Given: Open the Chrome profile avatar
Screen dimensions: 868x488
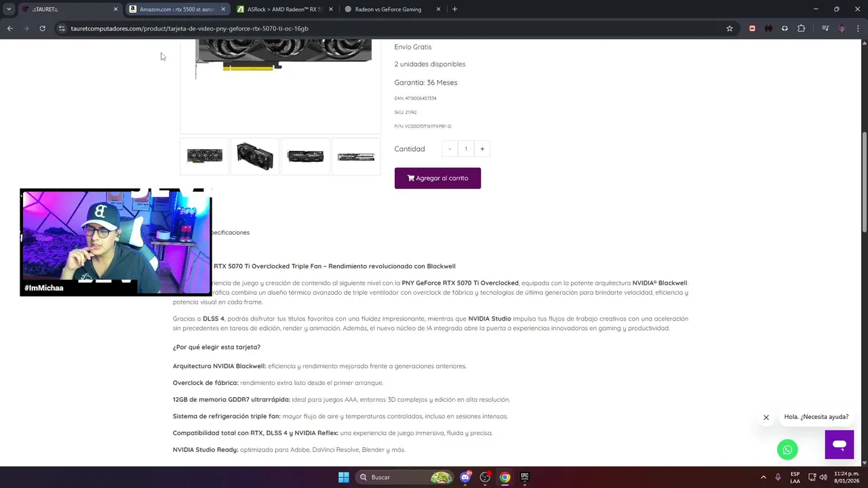Looking at the screenshot, I should (842, 28).
